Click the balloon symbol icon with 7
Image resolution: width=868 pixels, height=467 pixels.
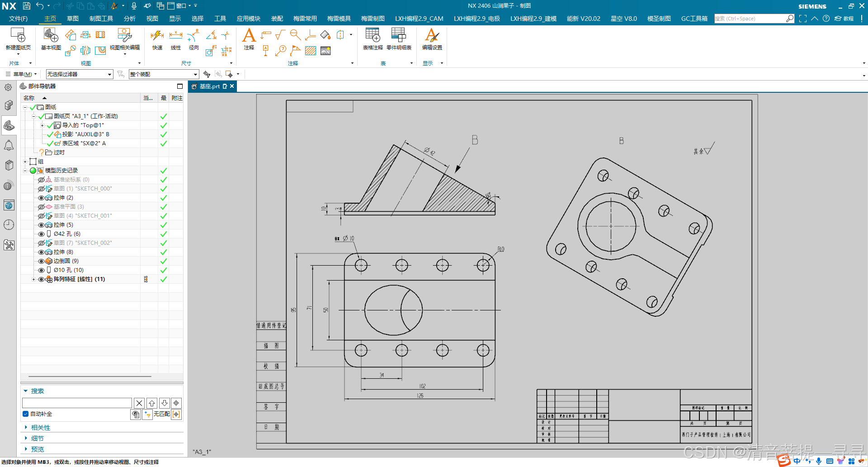(280, 50)
